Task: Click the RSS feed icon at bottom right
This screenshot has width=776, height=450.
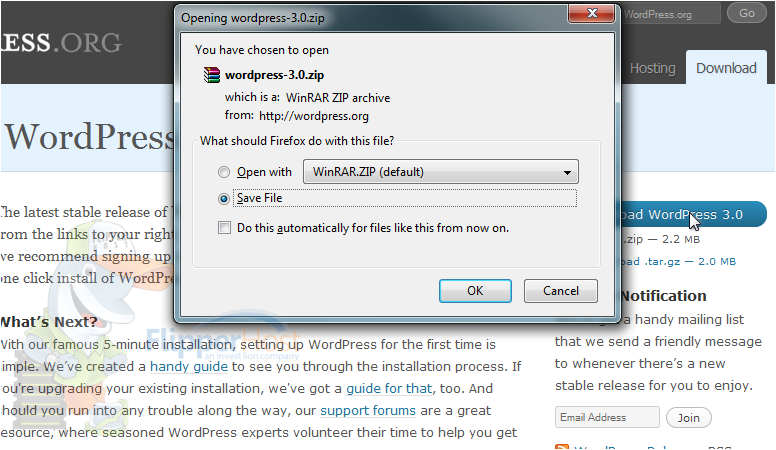Action: coord(562,447)
